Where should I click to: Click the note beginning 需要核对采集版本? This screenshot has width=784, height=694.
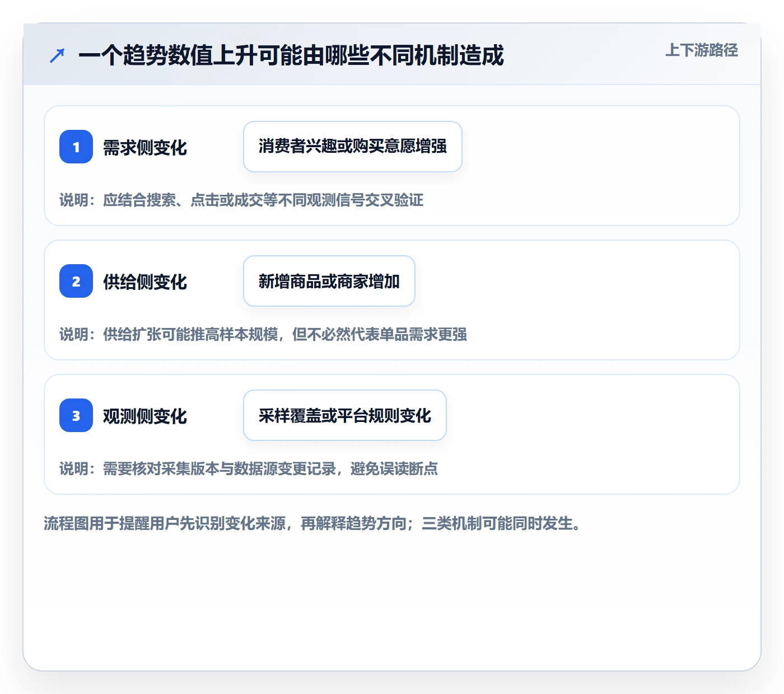249,469
